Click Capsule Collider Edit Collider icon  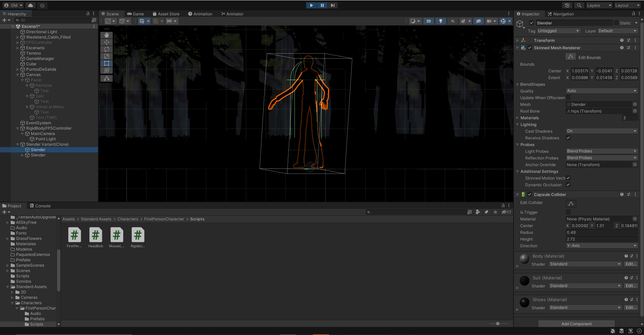571,203
